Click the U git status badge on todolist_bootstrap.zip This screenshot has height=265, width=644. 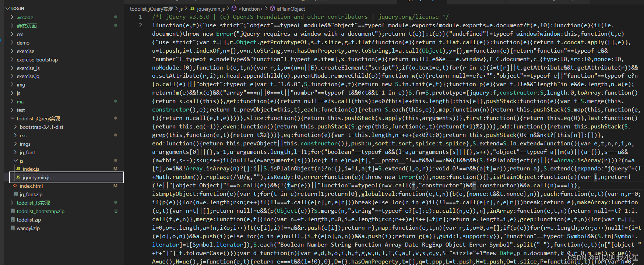(x=116, y=211)
